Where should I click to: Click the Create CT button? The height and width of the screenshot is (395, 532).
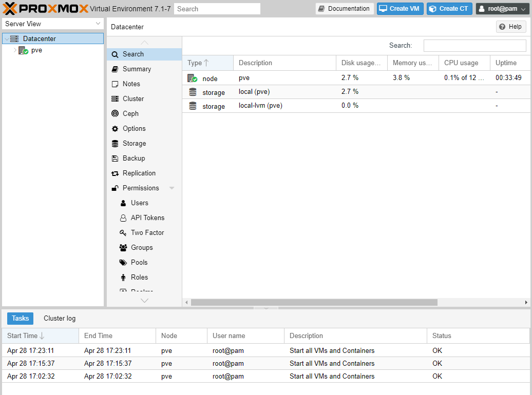click(x=449, y=9)
